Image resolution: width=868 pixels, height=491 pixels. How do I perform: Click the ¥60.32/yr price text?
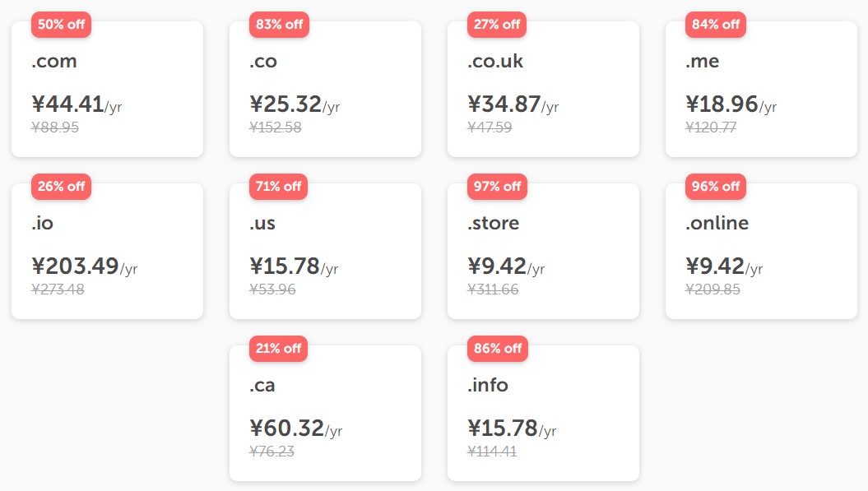point(296,428)
